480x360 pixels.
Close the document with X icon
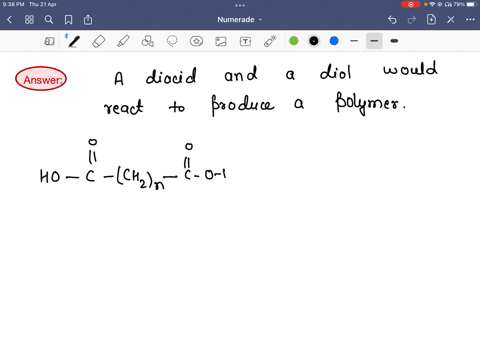coord(451,20)
